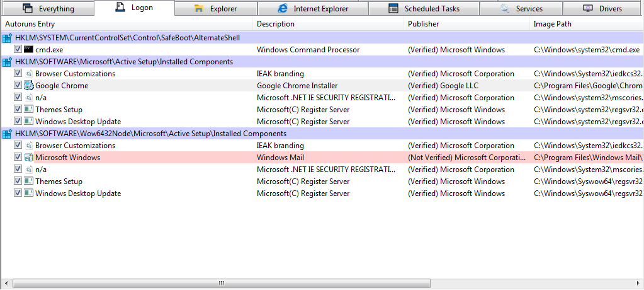Viewport: 644px width, 290px height.
Task: Click n/a entry icon under HKLM\SOFTWARE\Microsoft Active Setup
Action: click(28, 98)
